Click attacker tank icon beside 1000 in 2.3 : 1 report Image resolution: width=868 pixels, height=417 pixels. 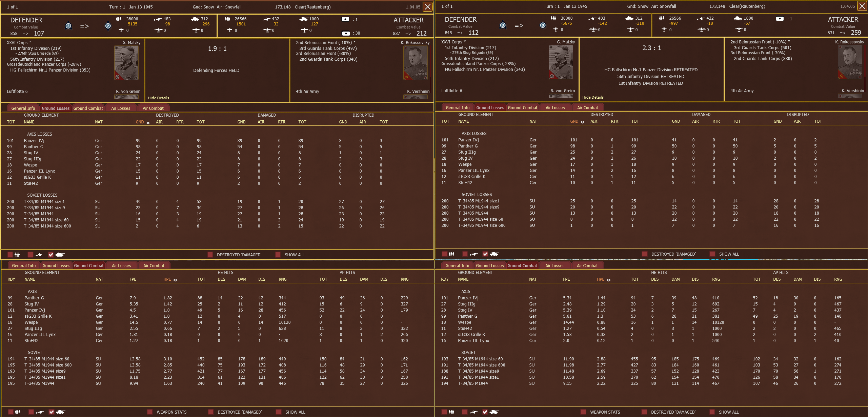[738, 18]
